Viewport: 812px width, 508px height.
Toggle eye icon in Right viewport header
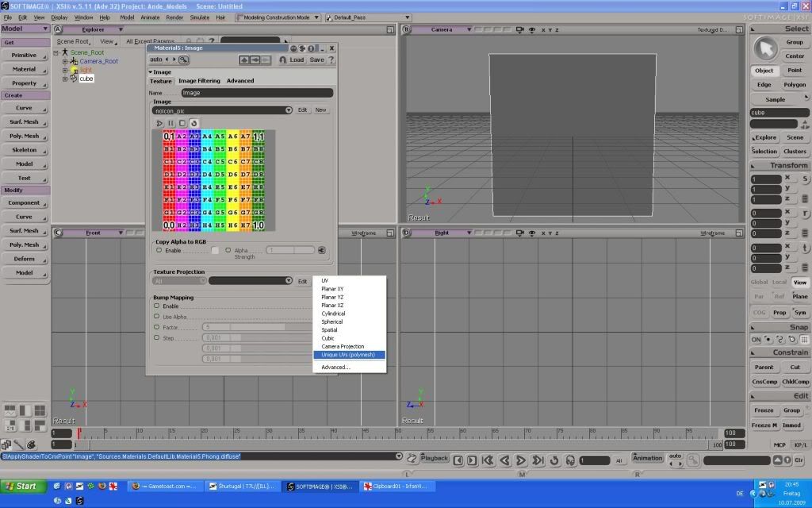pyautogui.click(x=532, y=233)
